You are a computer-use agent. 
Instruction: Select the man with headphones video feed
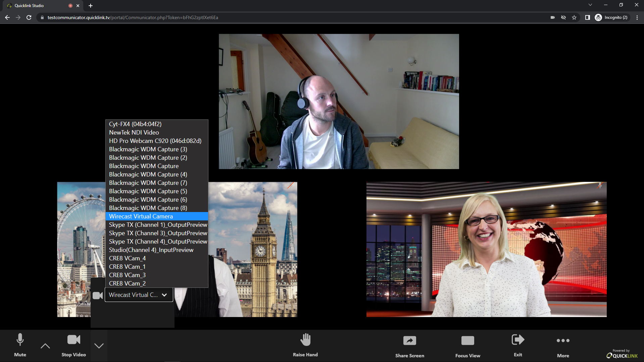click(x=339, y=101)
